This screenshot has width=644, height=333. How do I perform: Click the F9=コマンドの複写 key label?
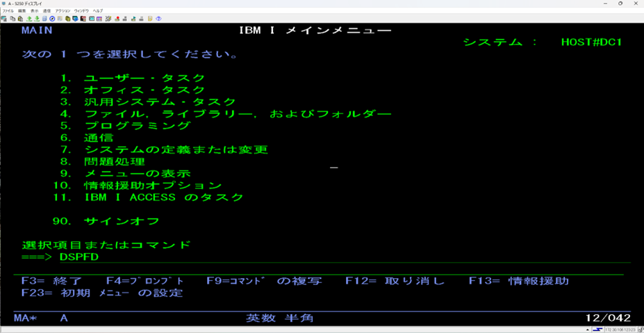[265, 281]
